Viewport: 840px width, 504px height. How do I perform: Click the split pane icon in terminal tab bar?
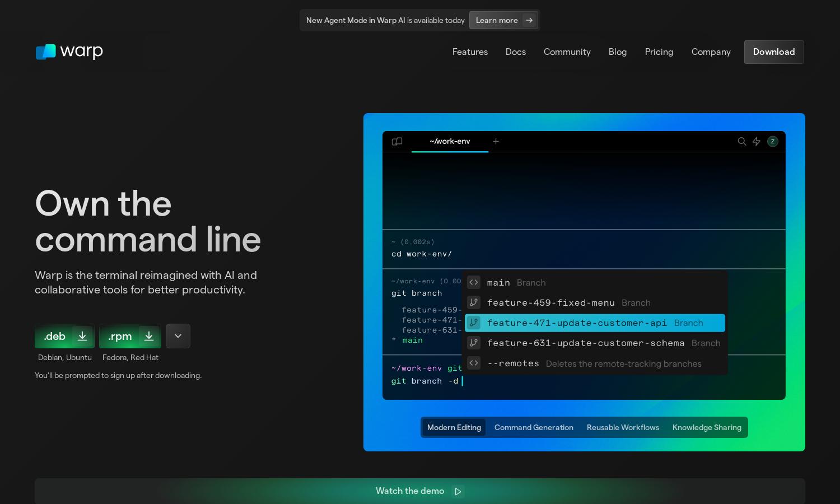pyautogui.click(x=397, y=142)
